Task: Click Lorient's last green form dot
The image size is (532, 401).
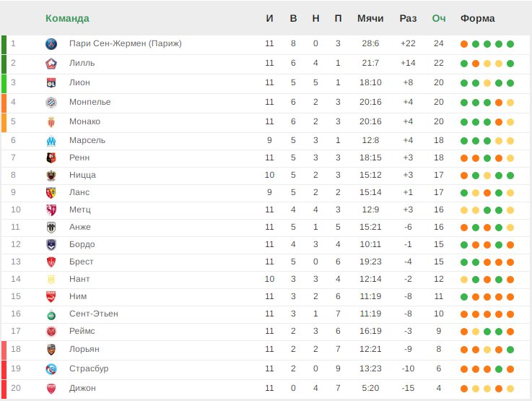Action: tap(510, 350)
